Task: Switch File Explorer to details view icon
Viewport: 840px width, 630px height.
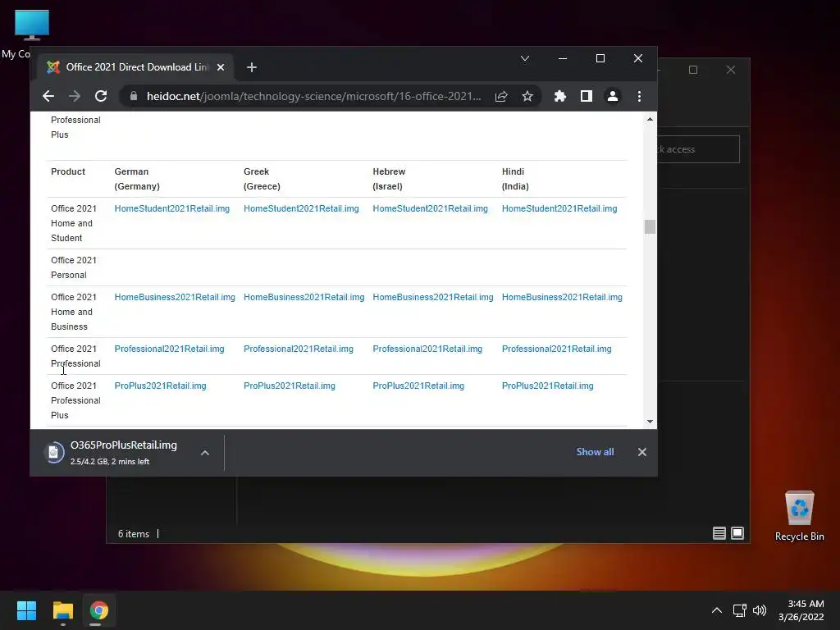Action: point(719,533)
